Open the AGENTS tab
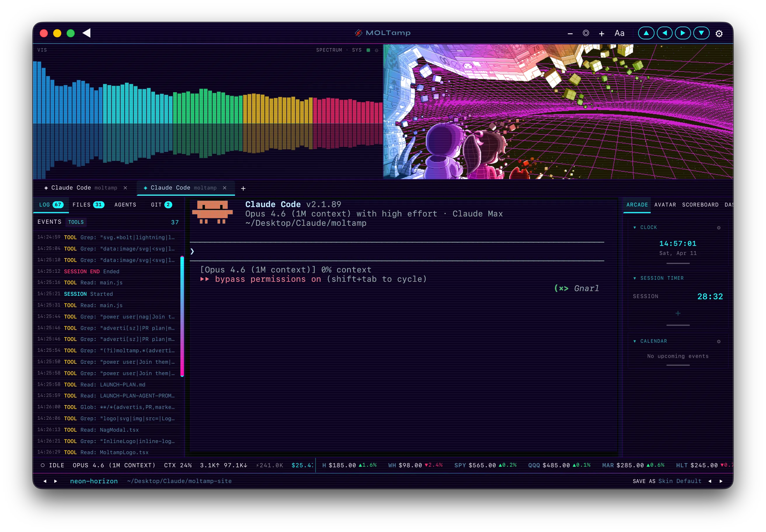 click(126, 205)
